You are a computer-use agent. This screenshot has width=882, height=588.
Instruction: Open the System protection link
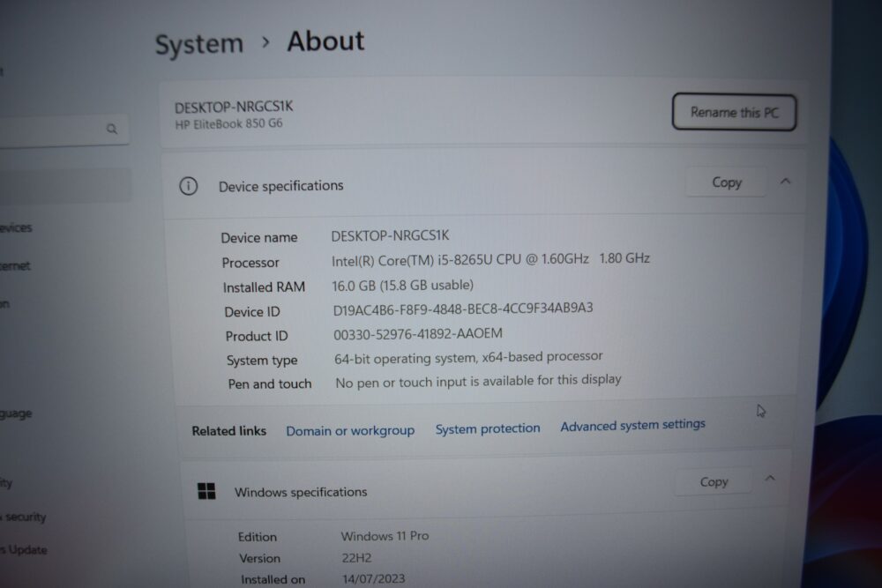pos(487,428)
